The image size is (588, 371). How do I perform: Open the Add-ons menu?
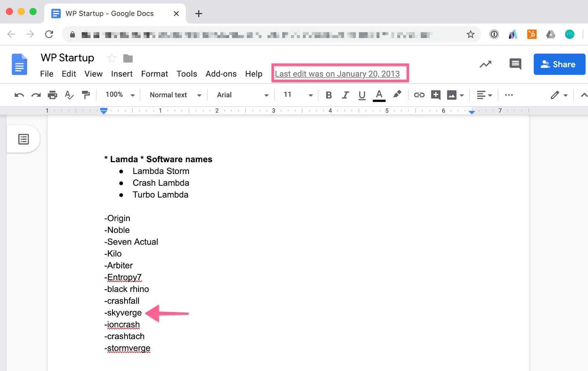221,74
